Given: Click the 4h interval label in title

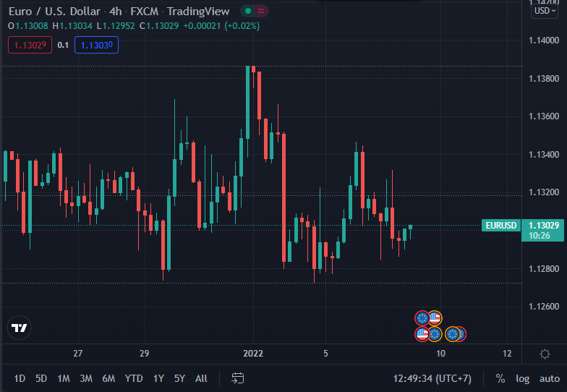Looking at the screenshot, I should (x=116, y=12).
